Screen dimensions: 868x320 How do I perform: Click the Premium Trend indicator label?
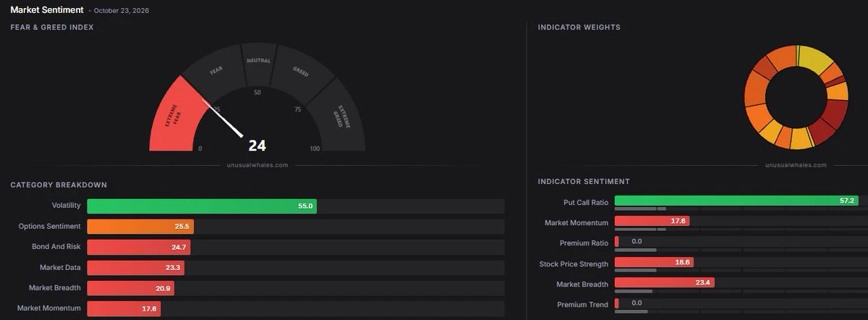click(582, 305)
